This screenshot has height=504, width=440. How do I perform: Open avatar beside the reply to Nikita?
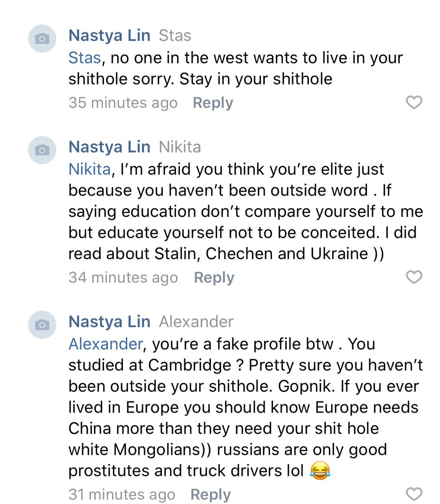42,150
